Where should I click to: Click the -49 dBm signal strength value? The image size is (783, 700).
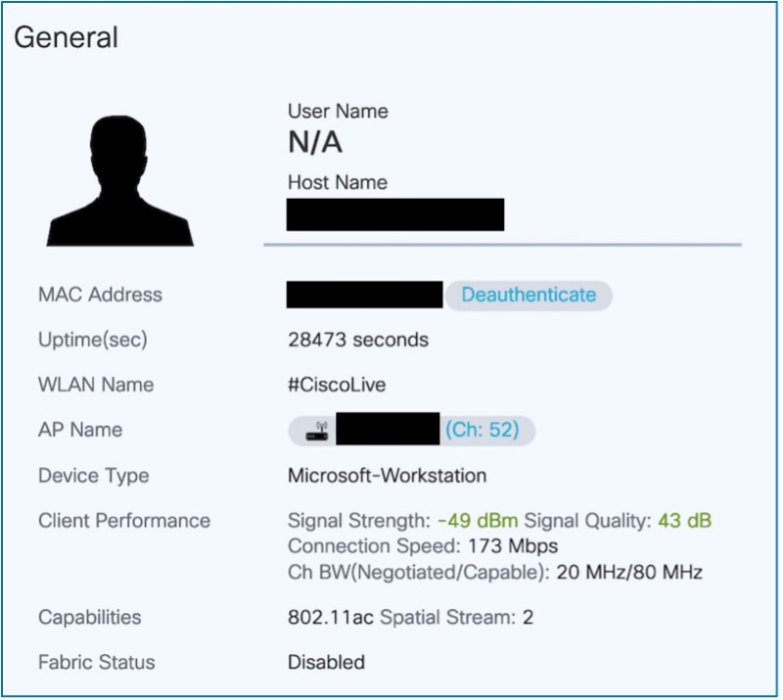coord(479,520)
